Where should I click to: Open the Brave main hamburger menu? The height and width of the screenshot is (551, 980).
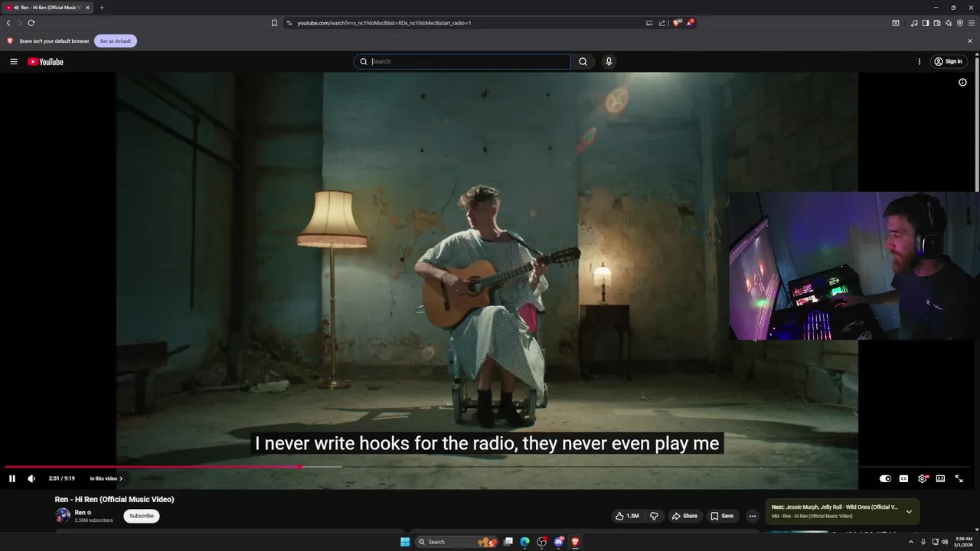(x=972, y=23)
